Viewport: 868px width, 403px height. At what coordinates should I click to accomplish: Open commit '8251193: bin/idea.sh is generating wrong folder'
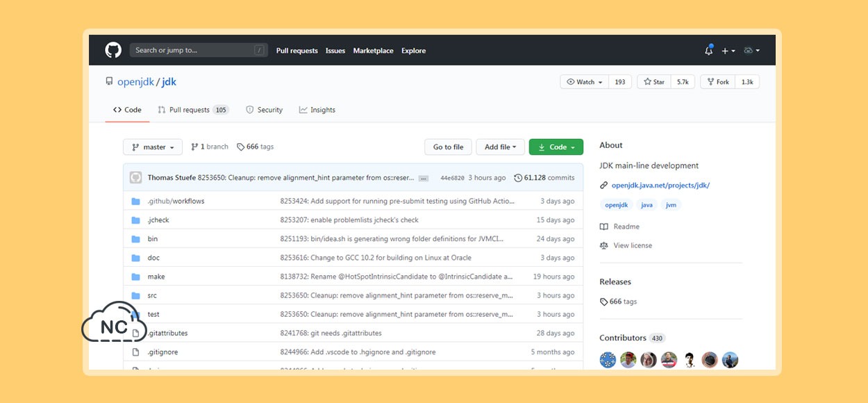[x=392, y=239]
